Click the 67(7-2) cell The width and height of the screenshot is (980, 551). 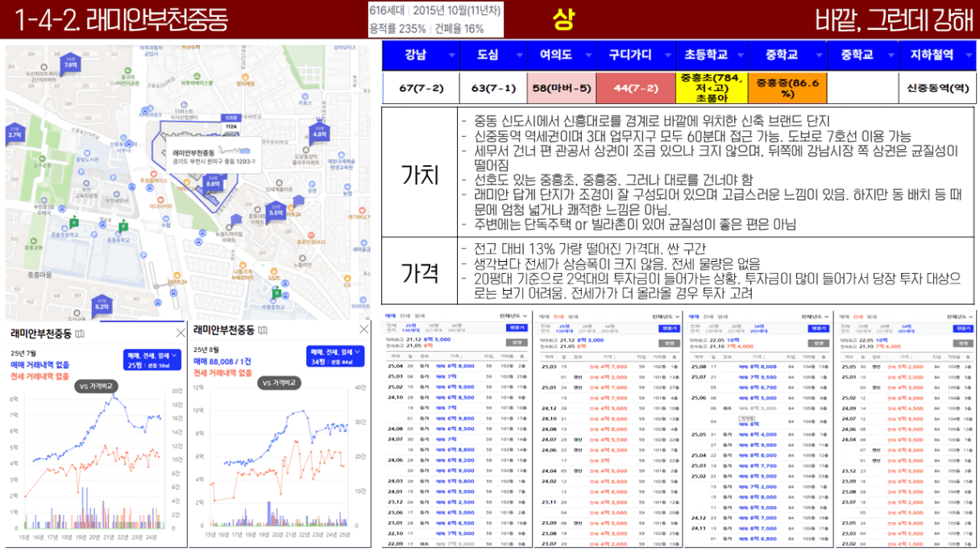[x=420, y=88]
